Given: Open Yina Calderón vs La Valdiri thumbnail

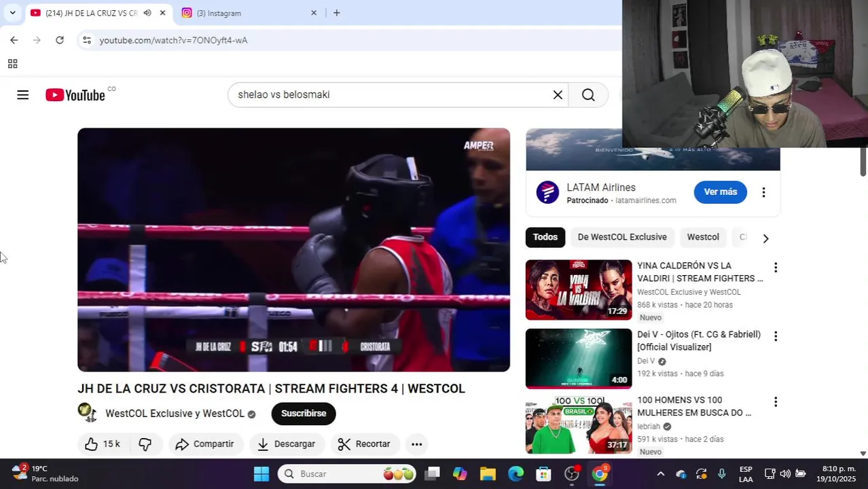Looking at the screenshot, I should 579,290.
